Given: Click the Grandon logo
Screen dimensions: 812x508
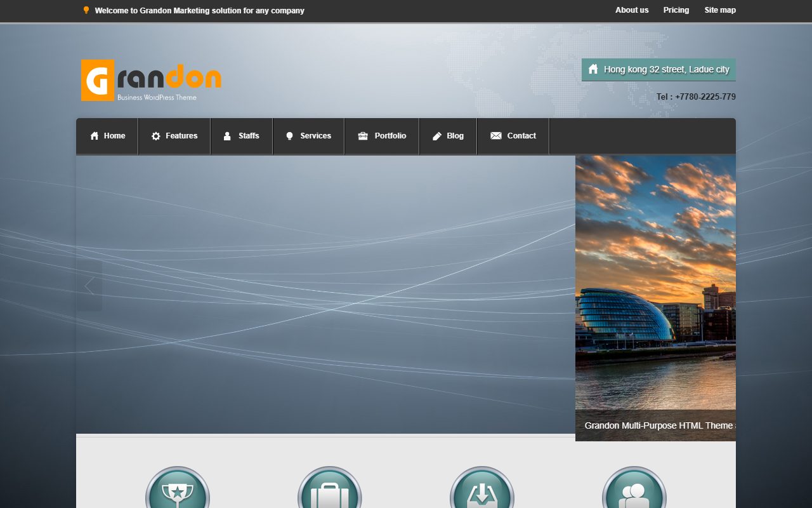Looking at the screenshot, I should tap(151, 80).
